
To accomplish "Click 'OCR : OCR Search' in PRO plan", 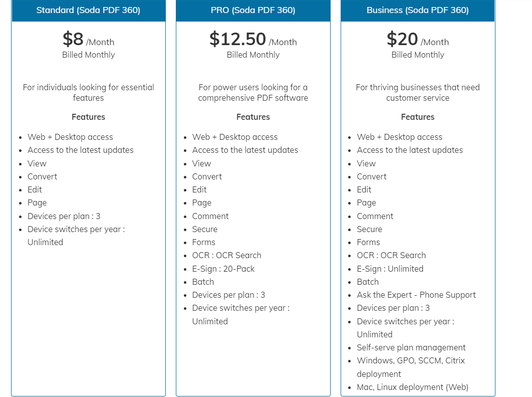I will click(226, 255).
